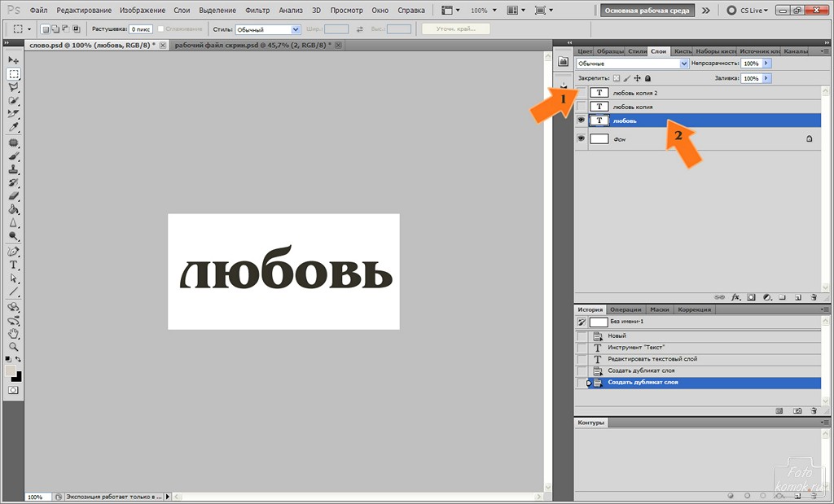Select the Quick Selection tool
The width and height of the screenshot is (834, 504).
(x=13, y=100)
